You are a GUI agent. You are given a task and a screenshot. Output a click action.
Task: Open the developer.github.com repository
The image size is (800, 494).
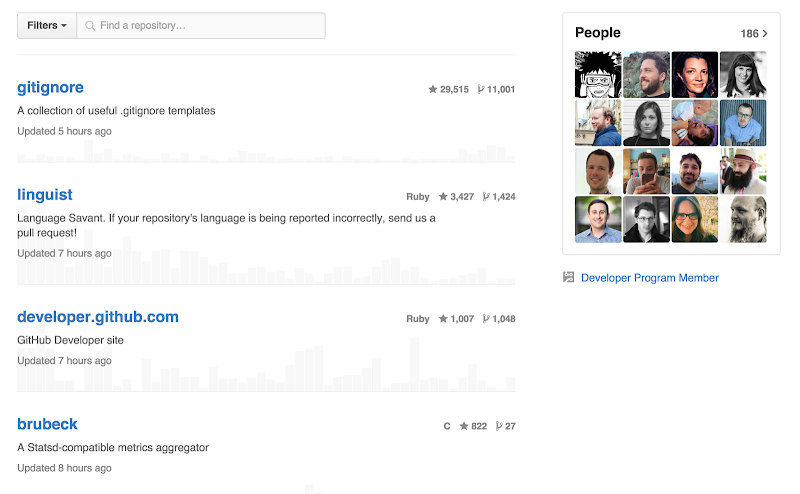tap(98, 317)
